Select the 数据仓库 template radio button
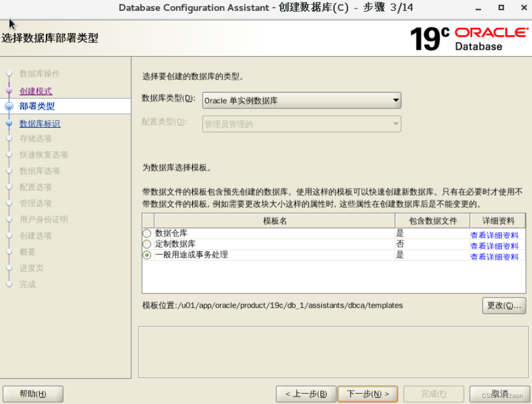 147,233
